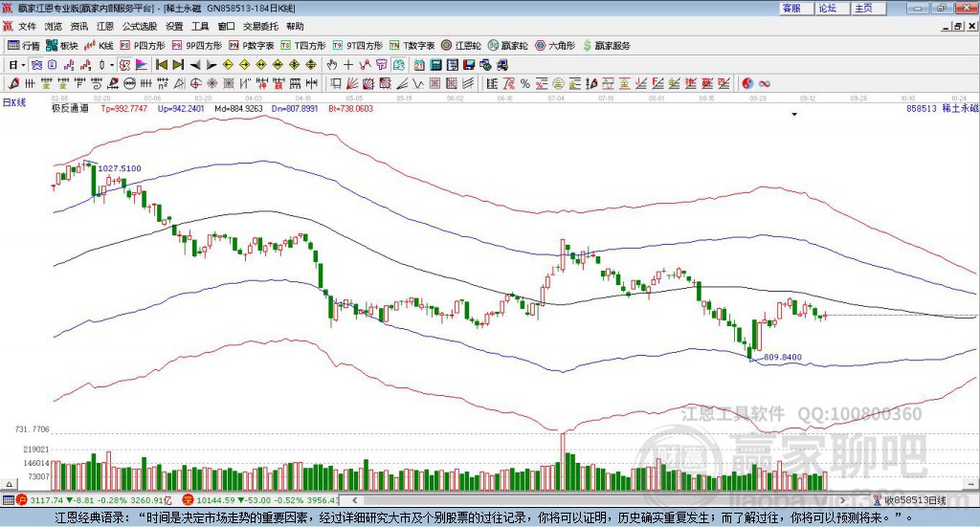Open the 资讯 menu

tap(79, 26)
